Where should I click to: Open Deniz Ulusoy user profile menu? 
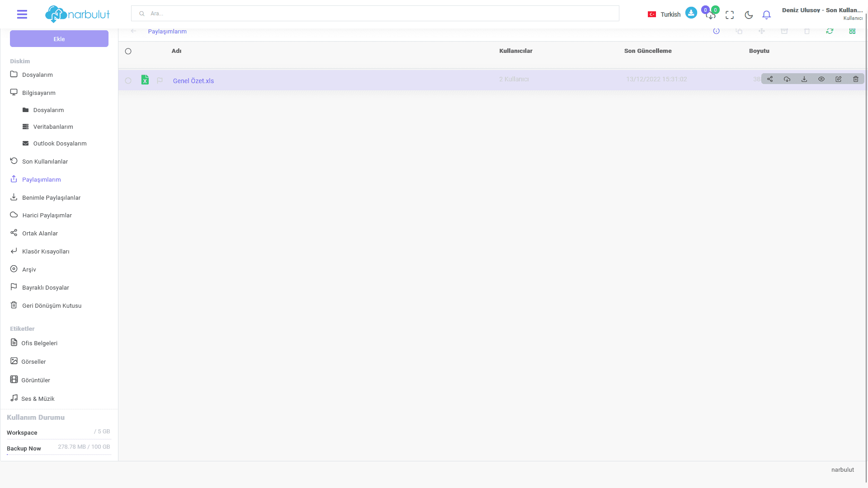coord(822,14)
